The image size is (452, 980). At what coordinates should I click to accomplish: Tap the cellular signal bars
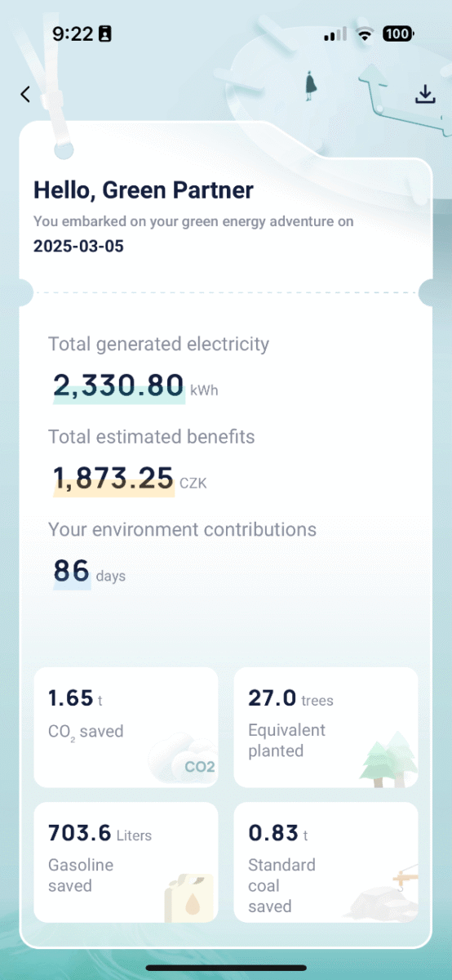335,34
